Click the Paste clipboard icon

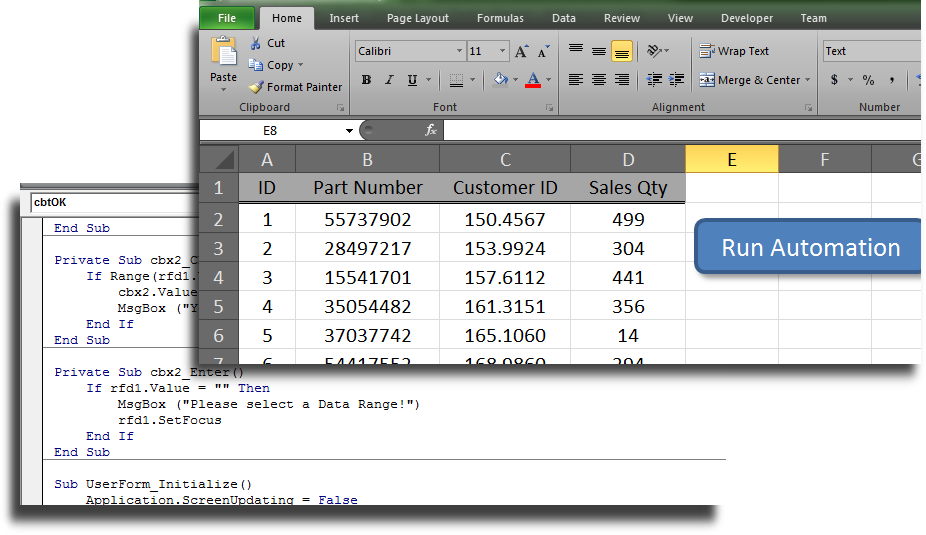(x=224, y=52)
